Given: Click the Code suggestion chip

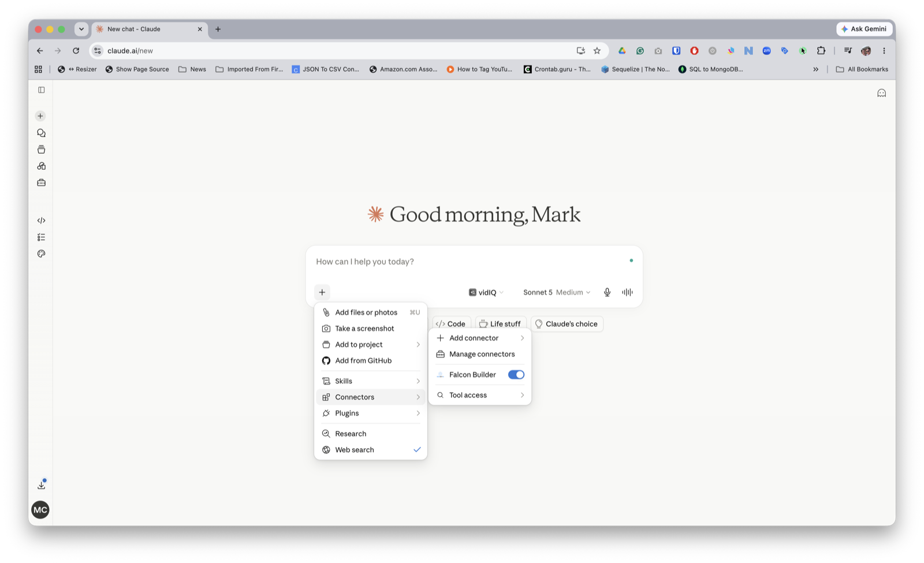Looking at the screenshot, I should tap(450, 324).
